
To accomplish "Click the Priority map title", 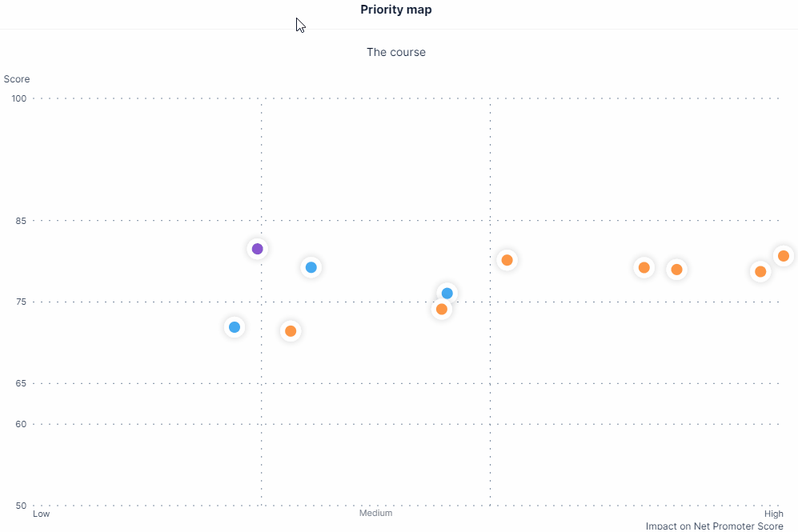I will 396,10.
